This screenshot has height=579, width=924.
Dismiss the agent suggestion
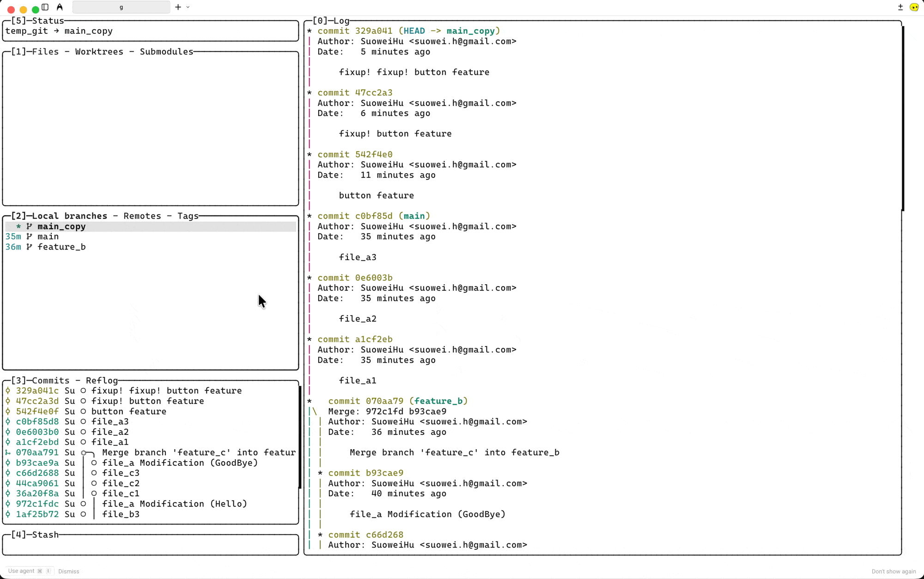point(68,571)
